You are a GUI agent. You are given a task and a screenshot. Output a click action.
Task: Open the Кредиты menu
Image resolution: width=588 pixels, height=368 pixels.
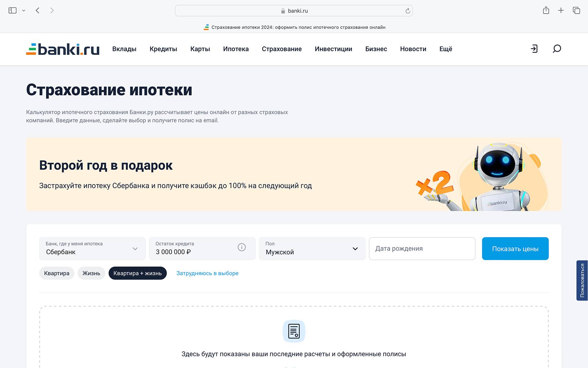coord(163,49)
